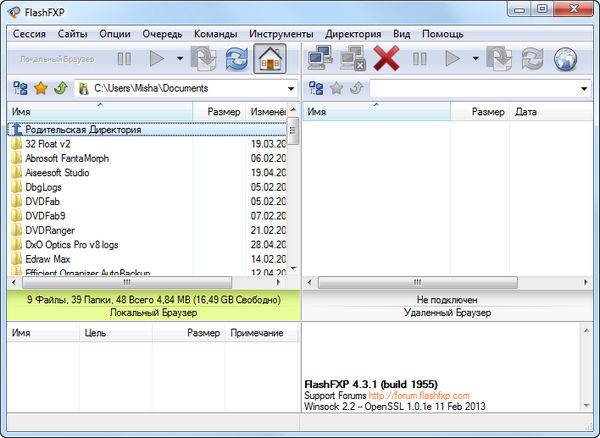Toggle the local browser house button
The image size is (600, 438).
coord(269,59)
